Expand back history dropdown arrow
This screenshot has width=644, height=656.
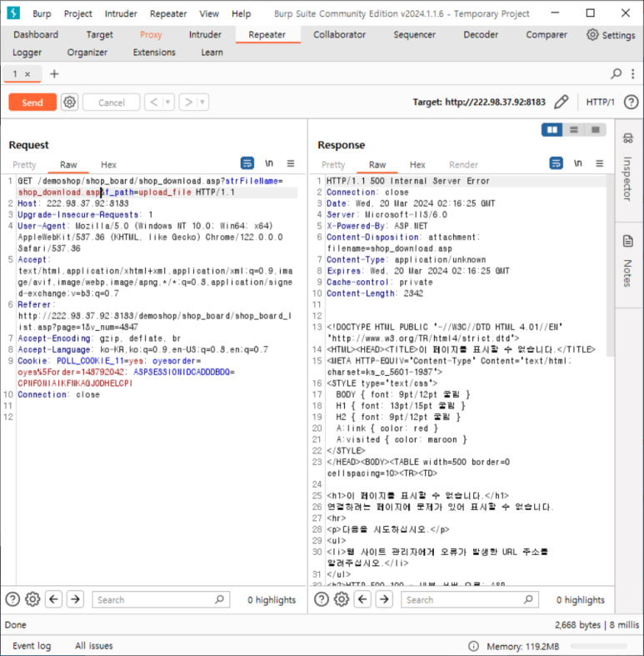click(167, 102)
